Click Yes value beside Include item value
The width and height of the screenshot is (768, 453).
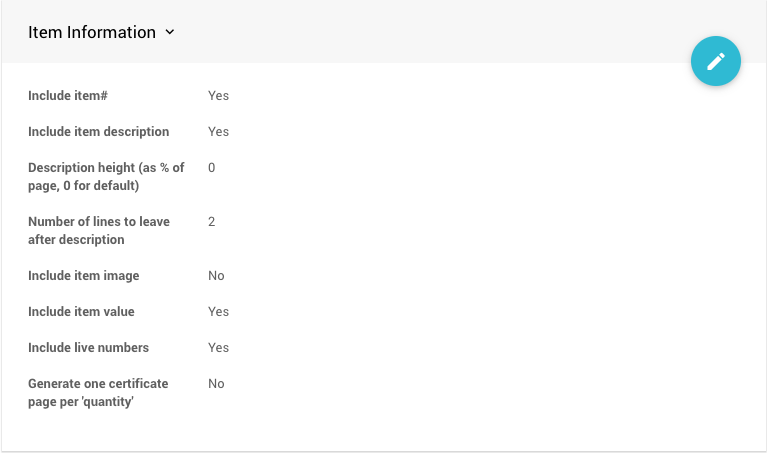(218, 312)
